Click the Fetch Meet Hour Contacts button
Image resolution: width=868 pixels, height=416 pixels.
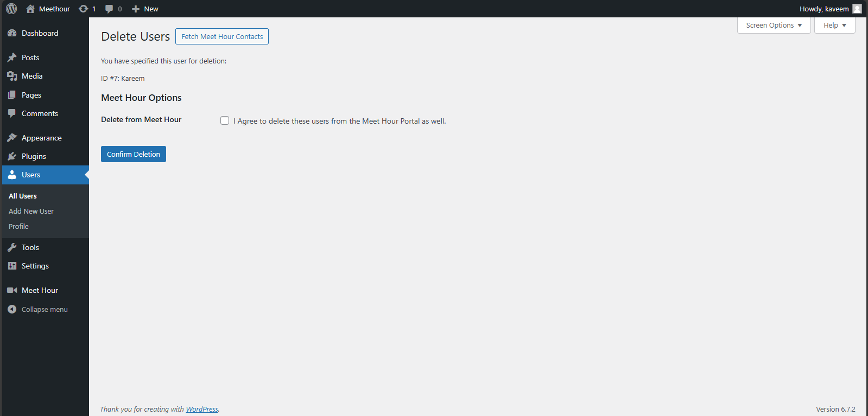pos(222,36)
